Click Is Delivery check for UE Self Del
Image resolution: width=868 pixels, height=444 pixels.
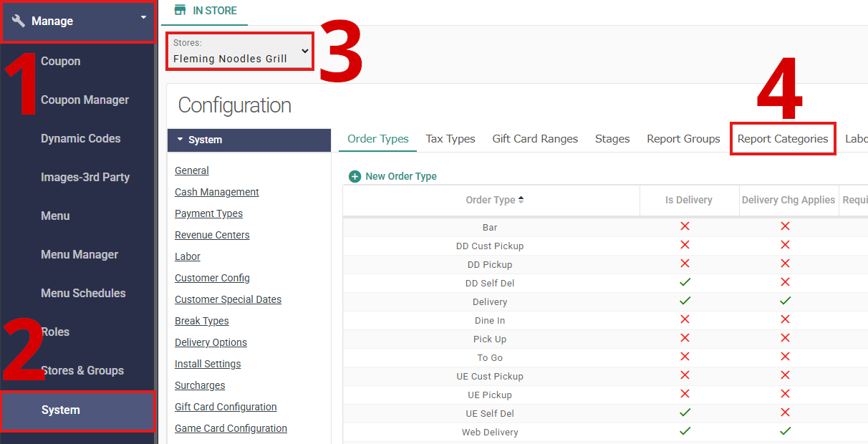click(685, 412)
